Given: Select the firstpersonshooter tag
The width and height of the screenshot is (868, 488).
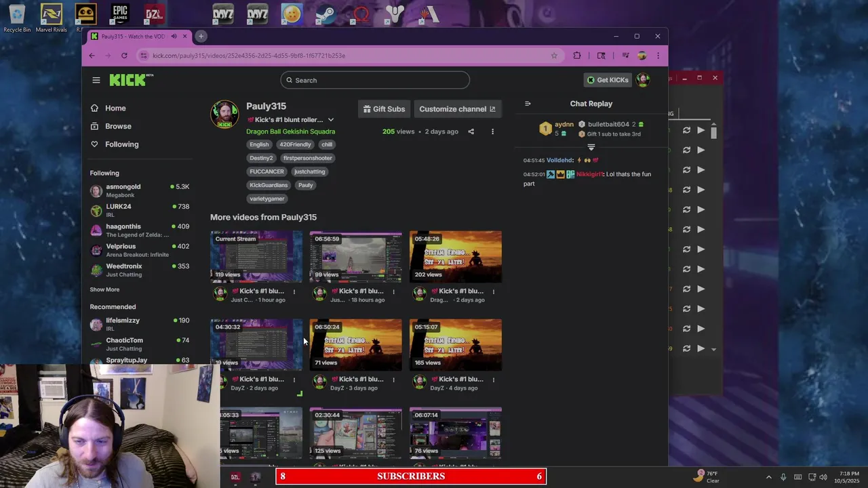Looking at the screenshot, I should 308,158.
